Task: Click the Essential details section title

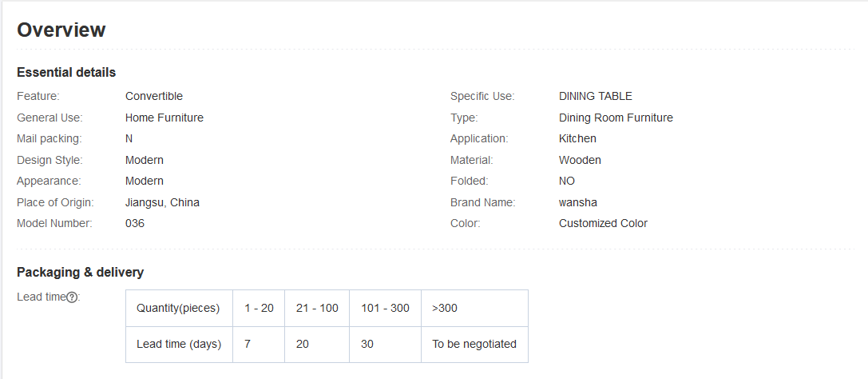Action: tap(66, 73)
